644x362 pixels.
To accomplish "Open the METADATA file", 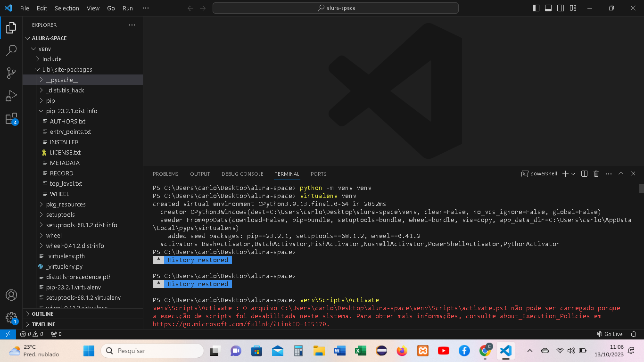I will tap(83, 163).
